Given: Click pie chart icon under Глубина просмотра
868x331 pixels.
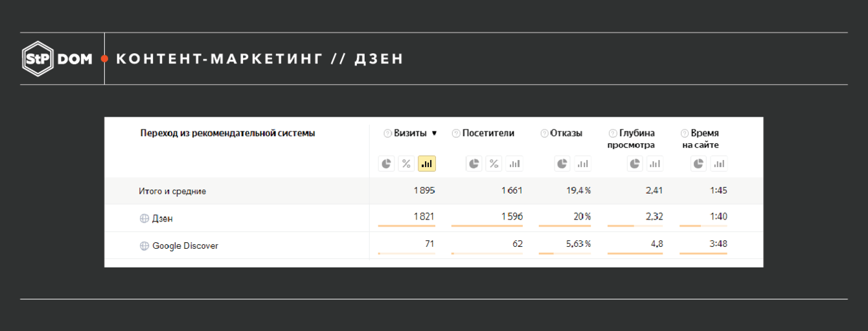Looking at the screenshot, I should click(x=635, y=164).
